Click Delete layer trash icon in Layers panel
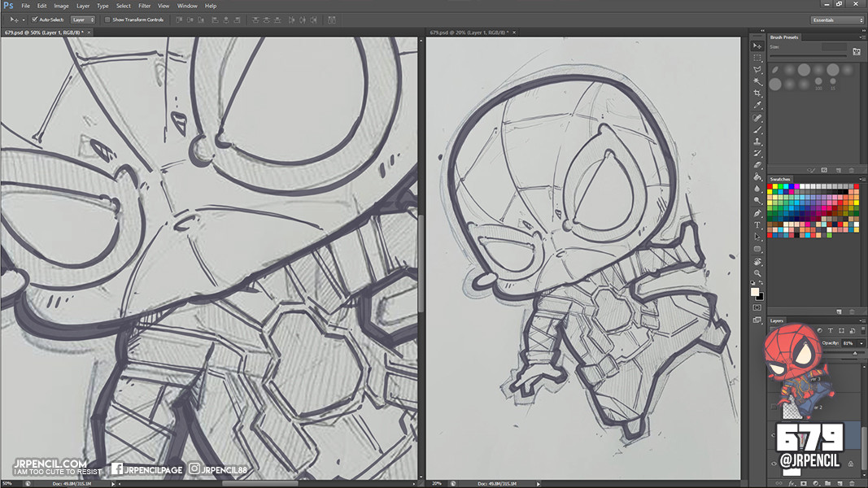This screenshot has width=868, height=488. [x=852, y=484]
